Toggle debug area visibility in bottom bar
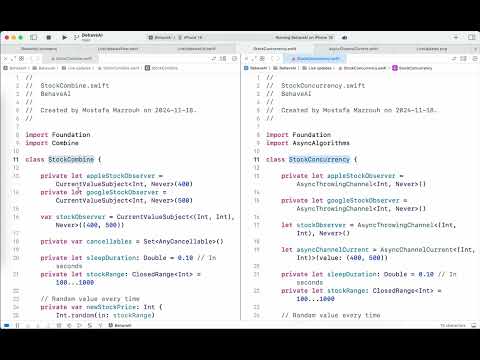 (7, 325)
